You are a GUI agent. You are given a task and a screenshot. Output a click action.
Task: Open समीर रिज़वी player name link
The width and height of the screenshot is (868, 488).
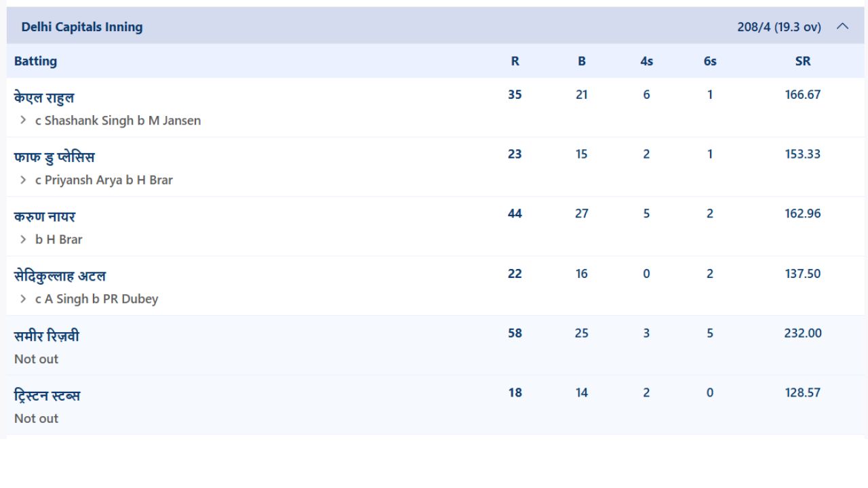(x=47, y=336)
